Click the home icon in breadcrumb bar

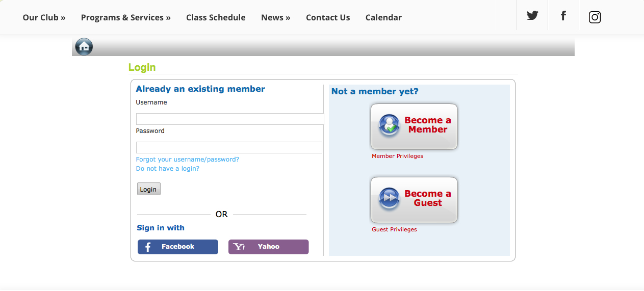coord(84,47)
